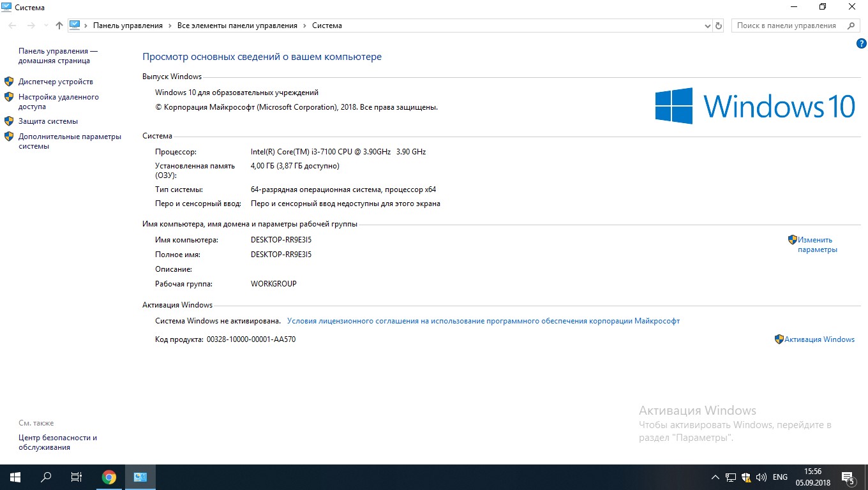Click the magnifier icon in the search box
The height and width of the screenshot is (490, 868).
[851, 26]
